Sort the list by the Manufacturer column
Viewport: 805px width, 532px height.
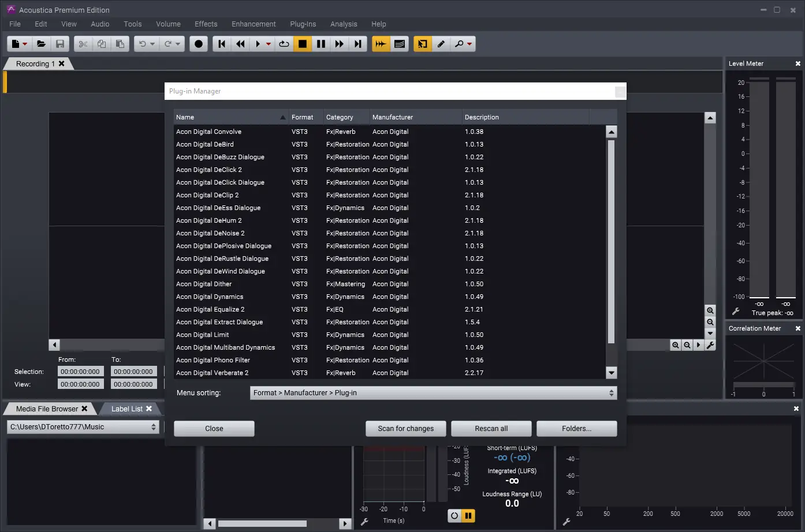coord(416,117)
